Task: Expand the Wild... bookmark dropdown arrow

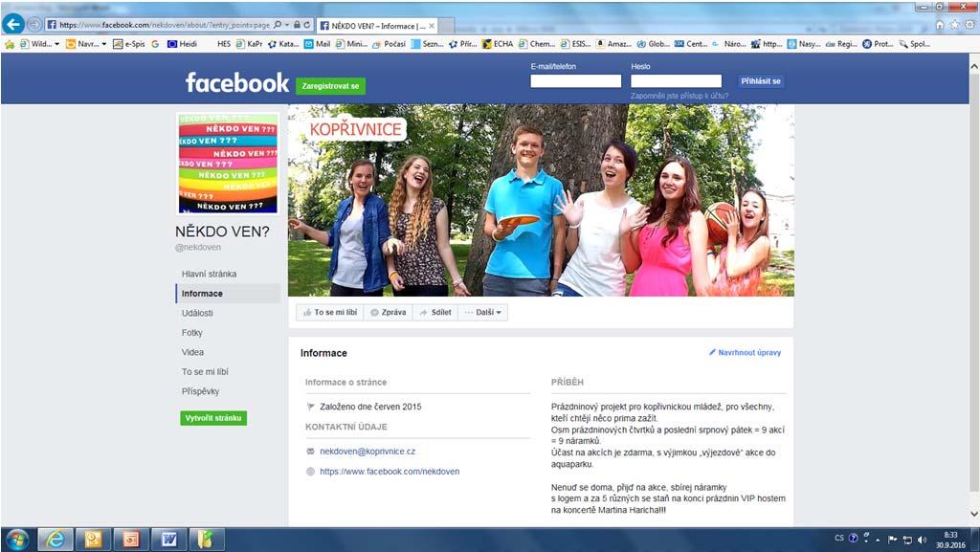Action: tap(56, 44)
